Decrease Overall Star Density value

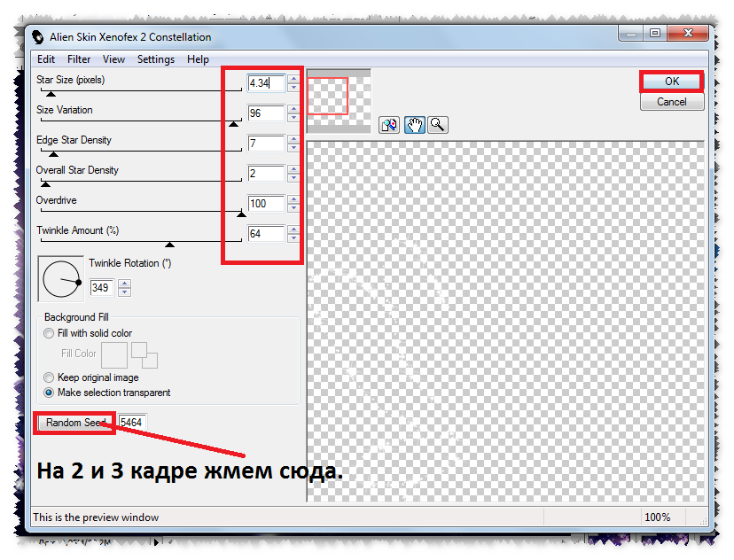[293, 178]
